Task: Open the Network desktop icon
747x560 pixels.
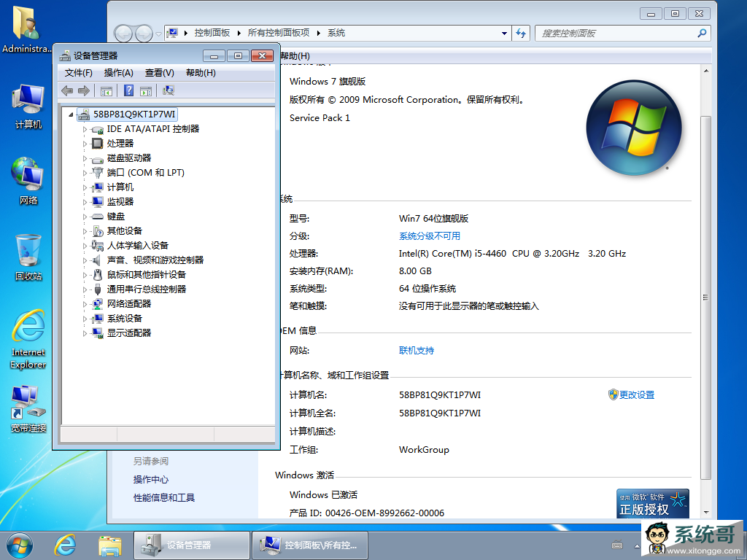Action: (28, 181)
